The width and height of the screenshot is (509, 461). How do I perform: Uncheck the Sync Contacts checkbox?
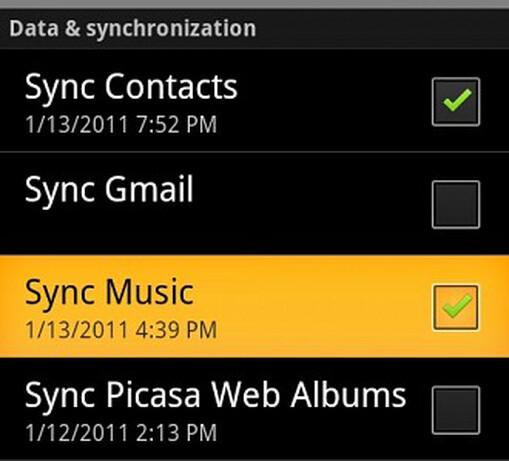456,102
